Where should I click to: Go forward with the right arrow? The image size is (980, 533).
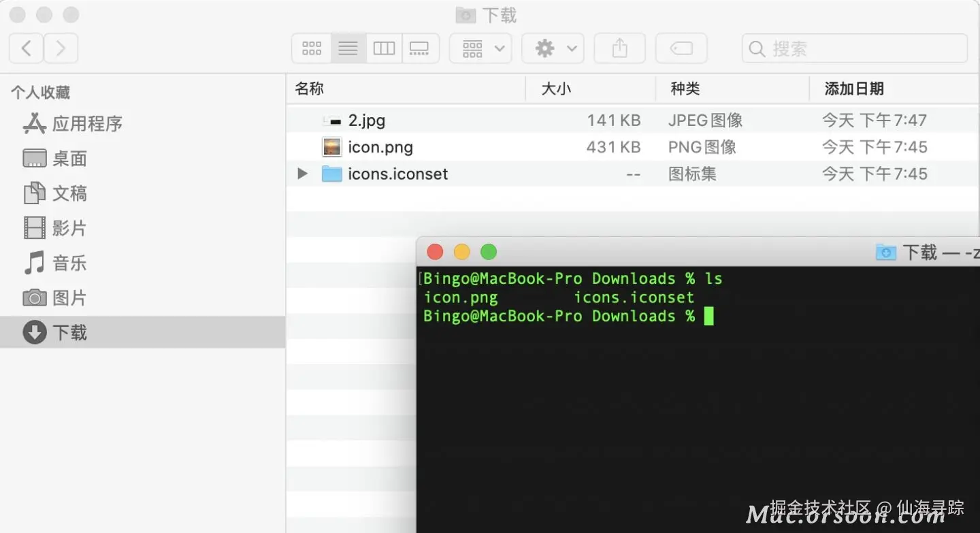click(61, 48)
